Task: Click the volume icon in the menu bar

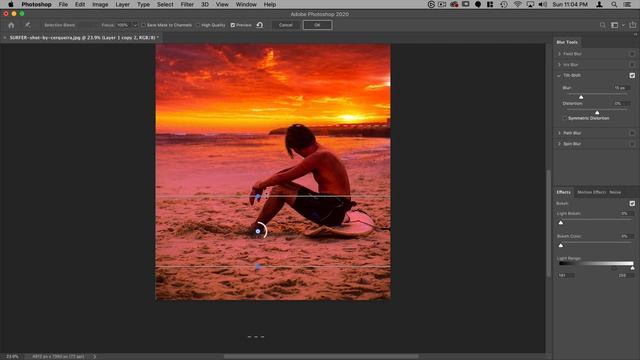Action: [x=542, y=4]
